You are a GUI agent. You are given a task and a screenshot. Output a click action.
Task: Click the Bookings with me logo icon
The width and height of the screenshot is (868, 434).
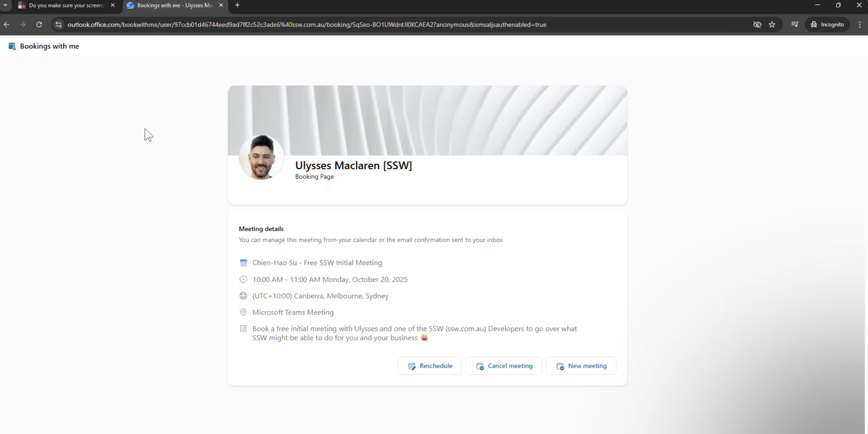coord(12,46)
